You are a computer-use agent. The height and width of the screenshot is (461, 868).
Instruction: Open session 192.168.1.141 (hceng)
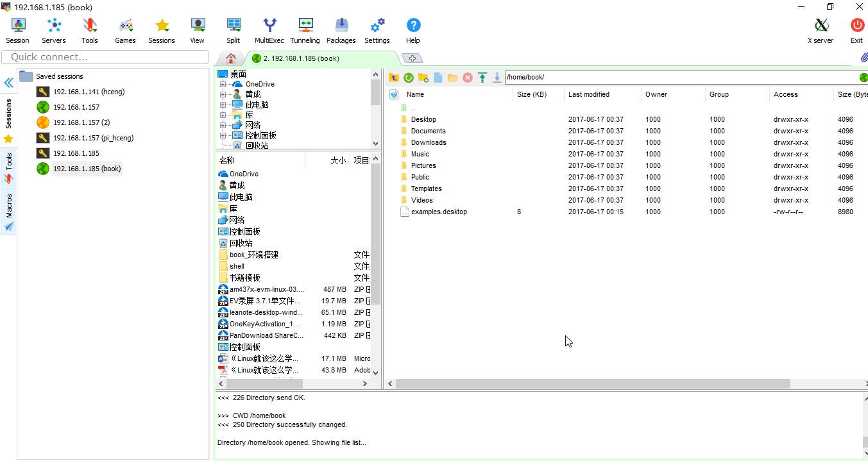[89, 92]
